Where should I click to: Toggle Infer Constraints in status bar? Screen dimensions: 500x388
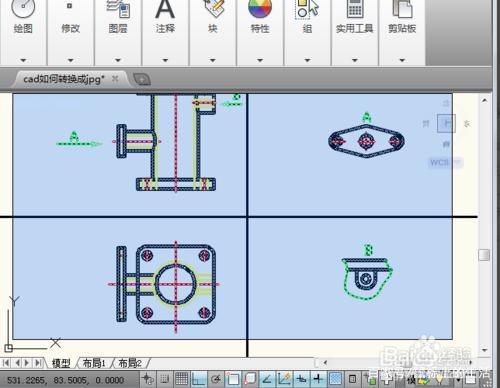click(147, 379)
